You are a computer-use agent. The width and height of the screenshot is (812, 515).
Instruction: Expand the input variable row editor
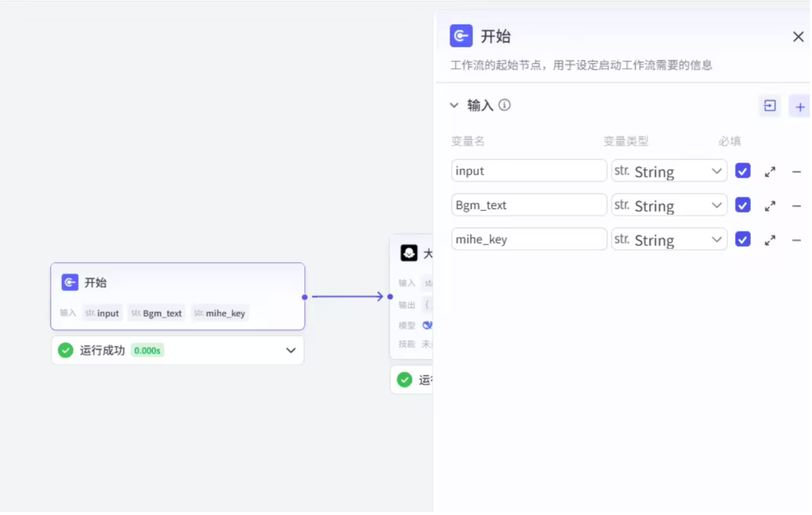pos(769,171)
